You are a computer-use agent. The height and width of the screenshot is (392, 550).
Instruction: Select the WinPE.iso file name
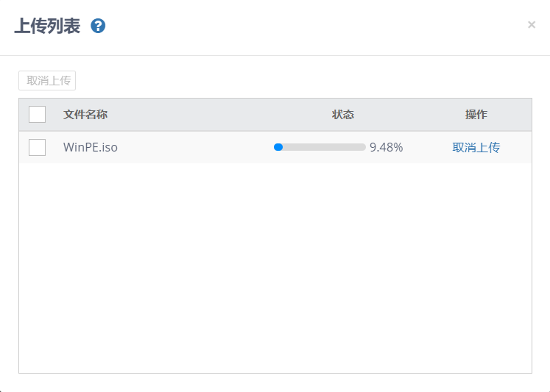click(x=91, y=147)
